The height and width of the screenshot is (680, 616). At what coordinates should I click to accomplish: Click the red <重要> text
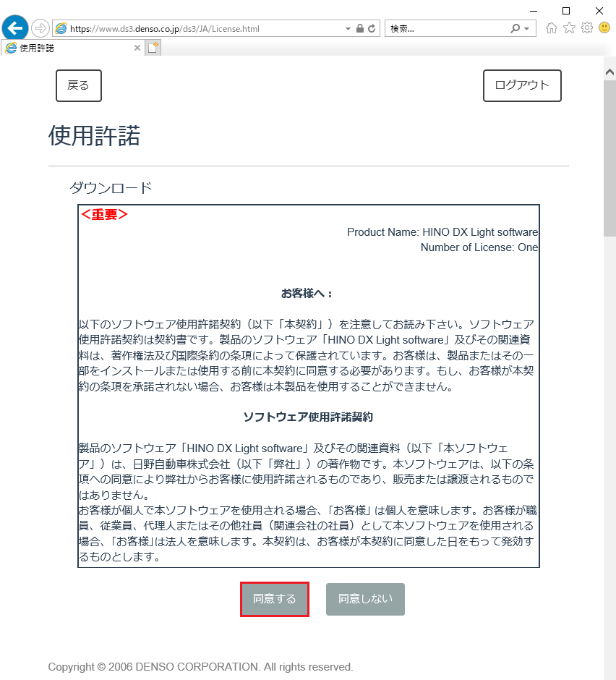click(104, 214)
